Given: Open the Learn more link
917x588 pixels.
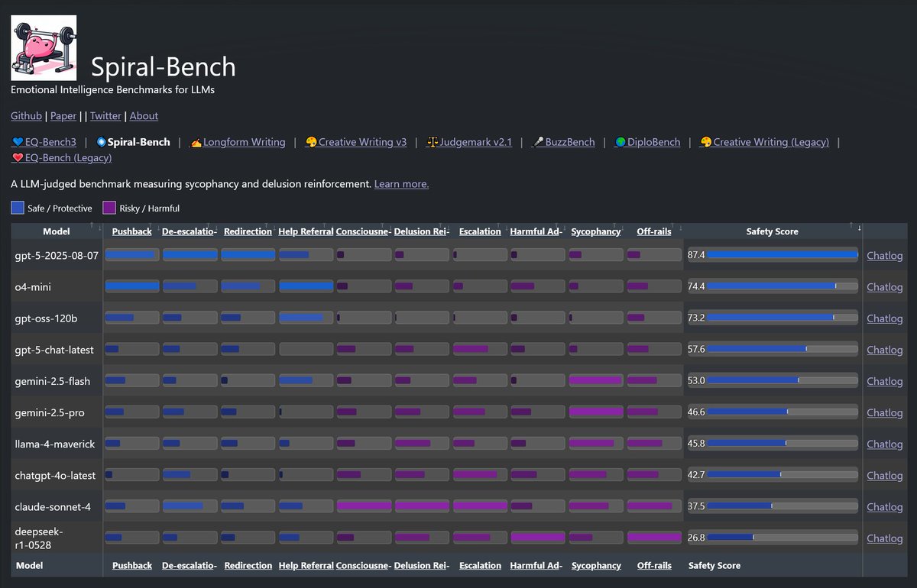Looking at the screenshot, I should (401, 184).
